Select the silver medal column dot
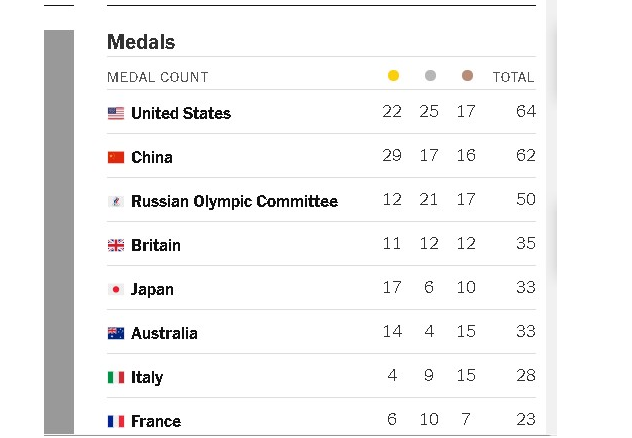Screen dimensions: 632x438 point(430,75)
